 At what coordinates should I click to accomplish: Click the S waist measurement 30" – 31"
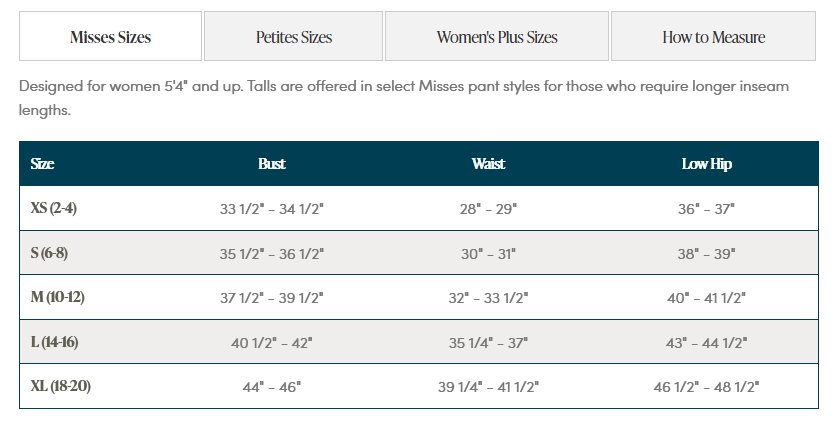(x=488, y=253)
